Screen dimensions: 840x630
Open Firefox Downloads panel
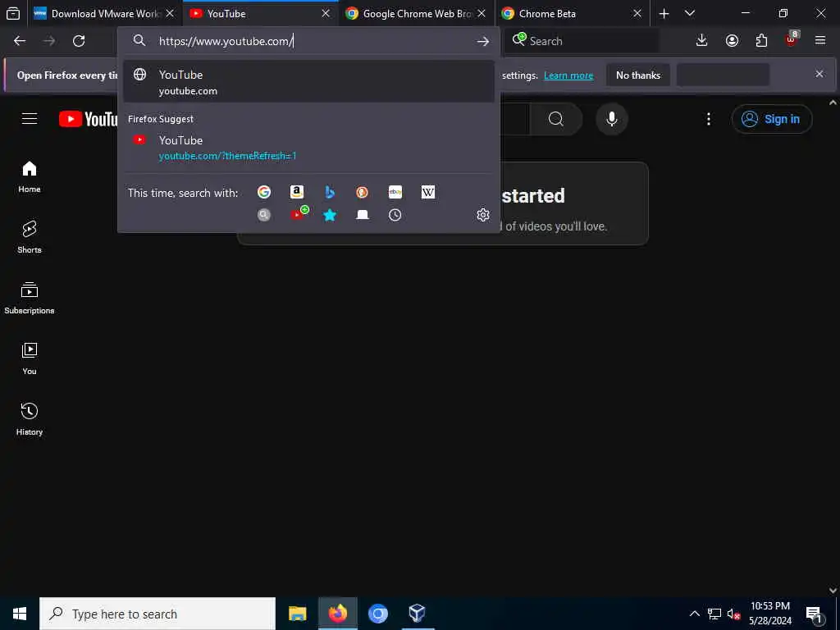[x=701, y=41]
